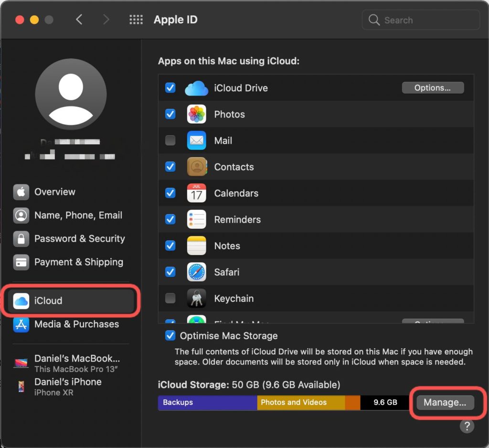Click the iCloud sidebar cloud icon

tap(21, 301)
